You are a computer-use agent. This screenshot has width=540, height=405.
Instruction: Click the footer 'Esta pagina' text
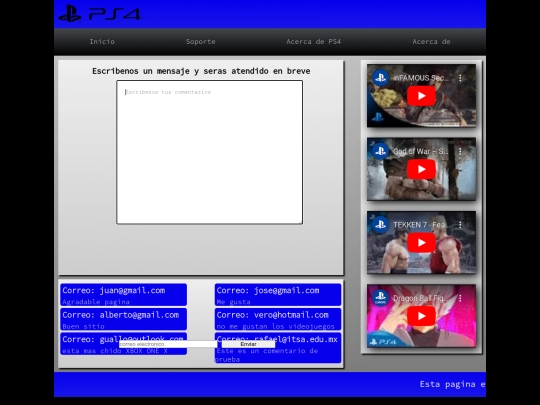[x=453, y=384]
